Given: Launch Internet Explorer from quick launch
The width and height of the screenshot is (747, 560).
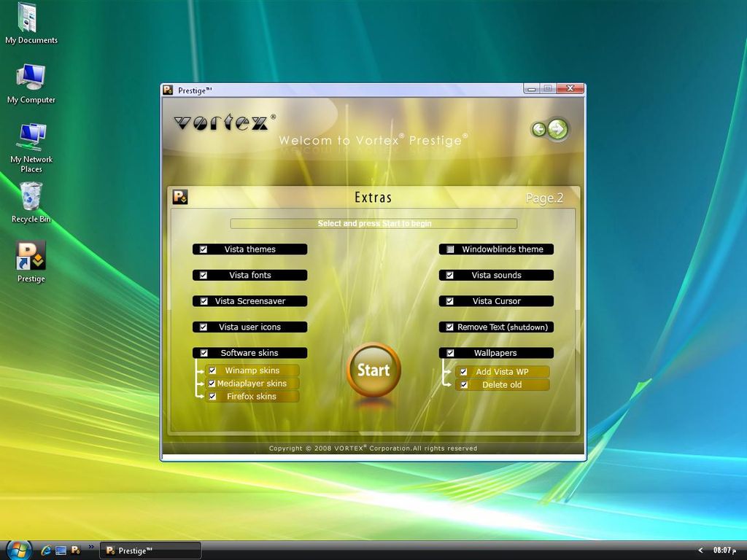Looking at the screenshot, I should 46,551.
